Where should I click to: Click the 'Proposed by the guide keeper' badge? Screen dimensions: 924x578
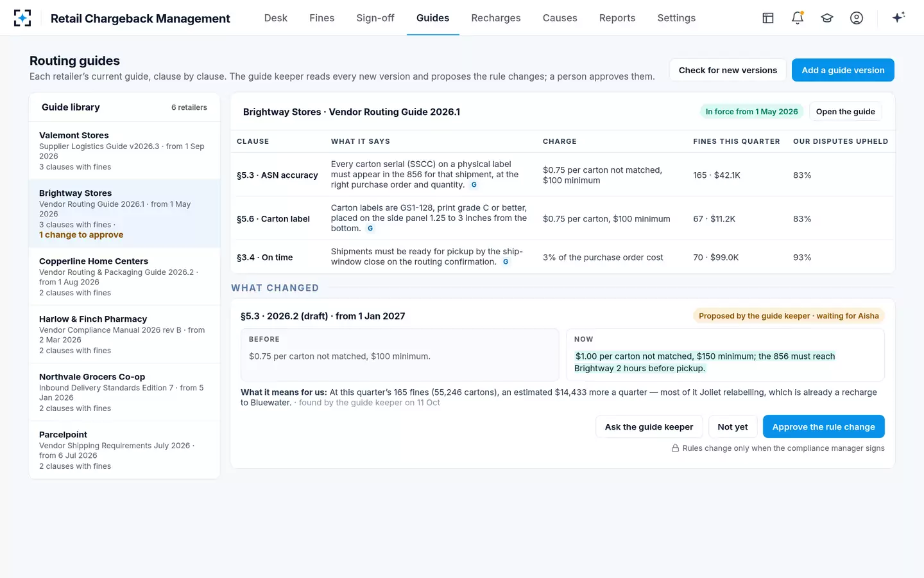click(x=789, y=316)
